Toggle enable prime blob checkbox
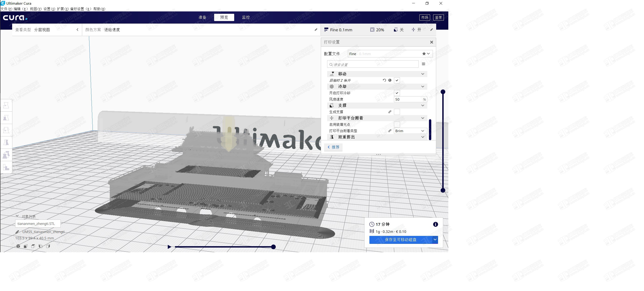This screenshot has height=291, width=644. click(x=397, y=124)
